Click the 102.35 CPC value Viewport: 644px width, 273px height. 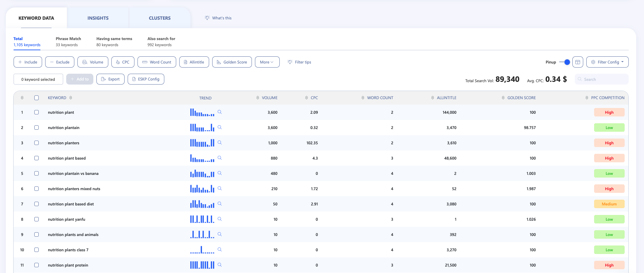(312, 143)
